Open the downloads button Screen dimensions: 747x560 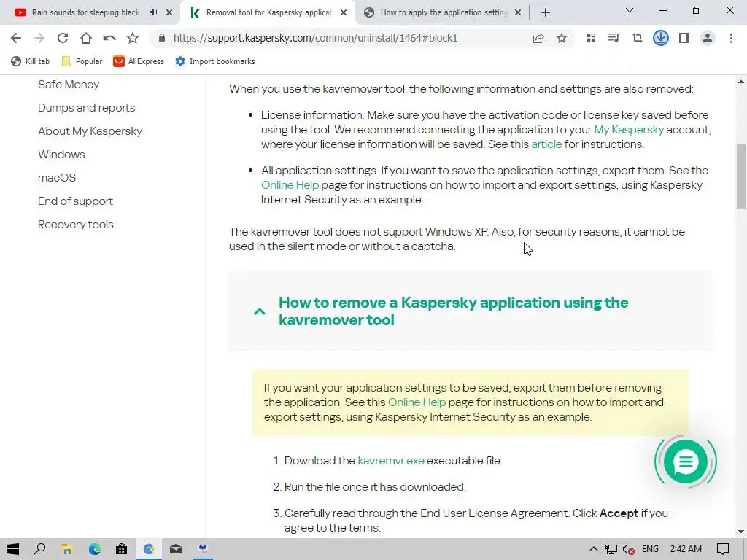661,38
